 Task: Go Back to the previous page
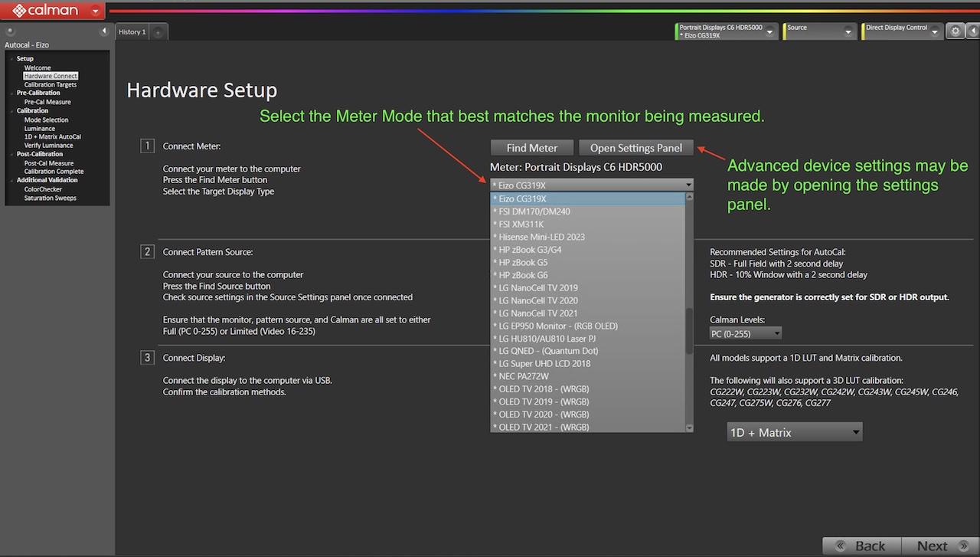861,546
